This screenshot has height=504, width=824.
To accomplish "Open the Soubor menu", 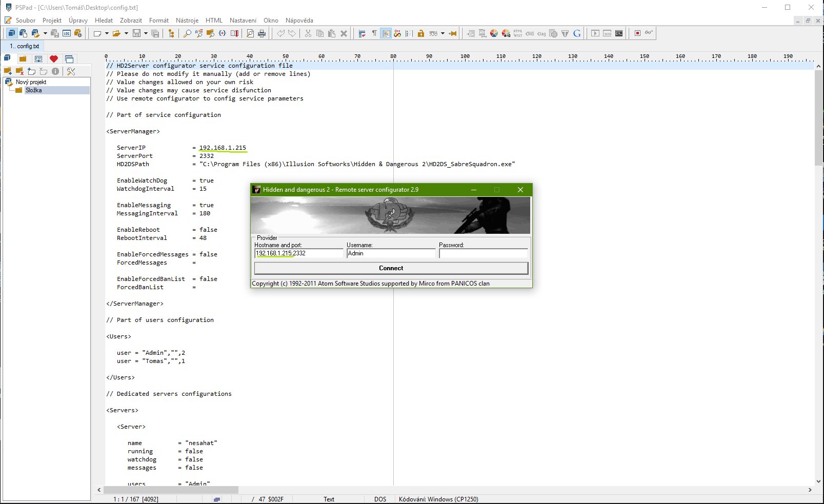I will click(26, 21).
